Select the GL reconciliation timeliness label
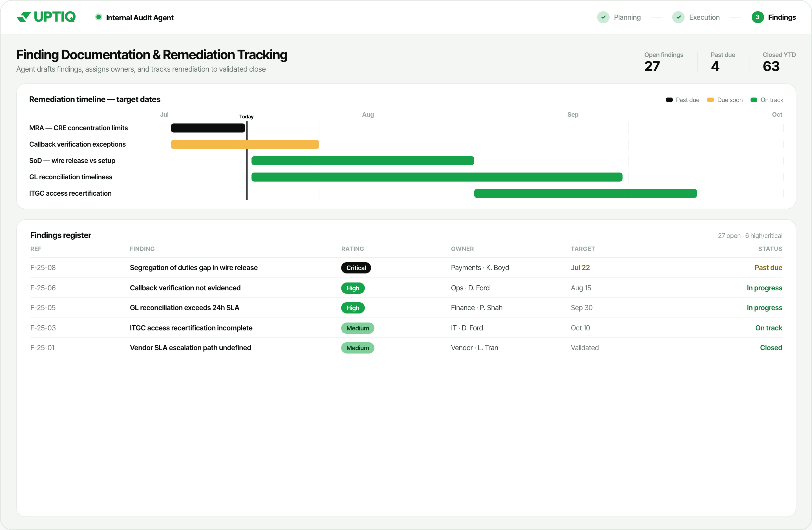812x530 pixels. tap(70, 177)
